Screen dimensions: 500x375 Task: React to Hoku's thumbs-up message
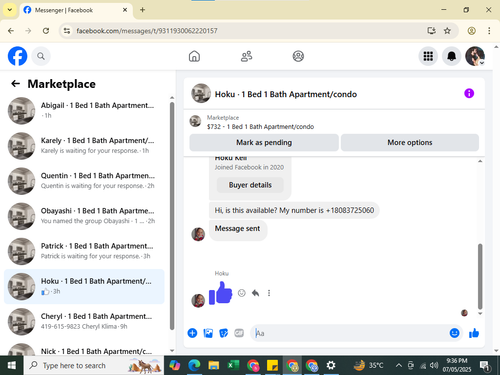(242, 293)
